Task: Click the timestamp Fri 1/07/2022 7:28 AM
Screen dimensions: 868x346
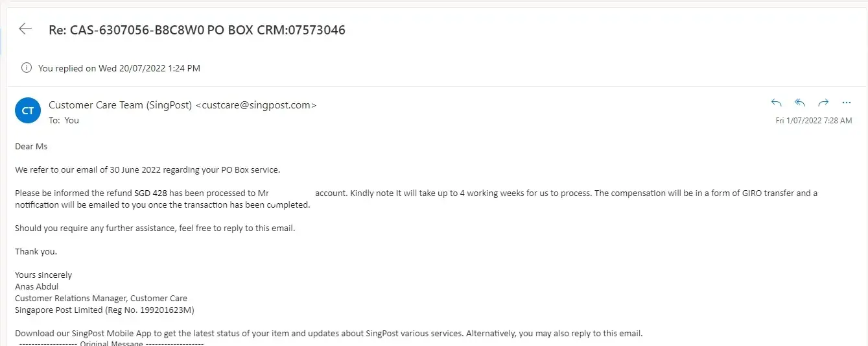Action: tap(814, 121)
